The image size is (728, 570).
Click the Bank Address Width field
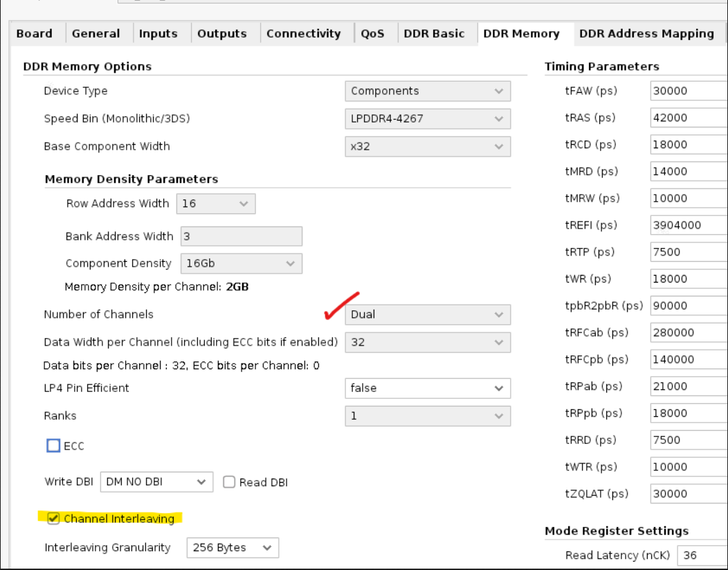[x=241, y=237]
